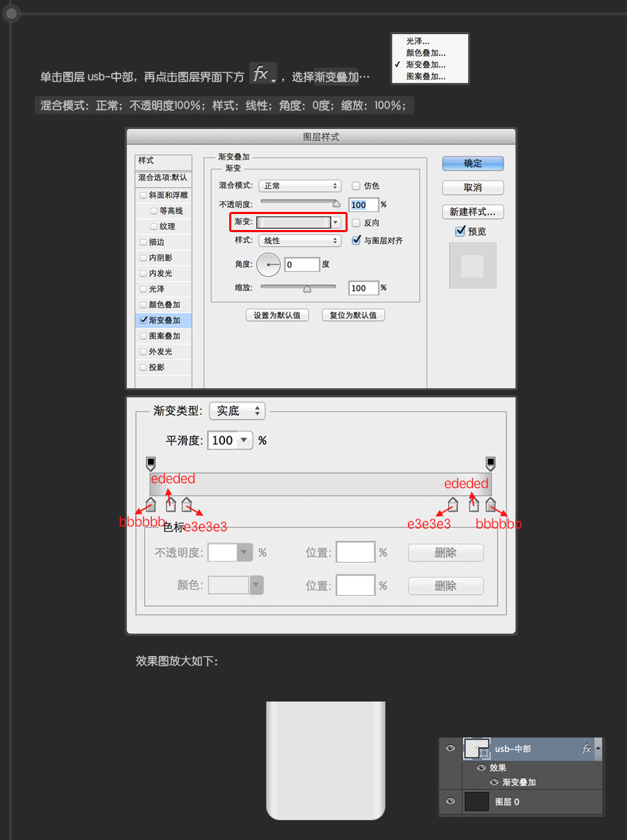Enable the 投影 checkbox

click(144, 367)
